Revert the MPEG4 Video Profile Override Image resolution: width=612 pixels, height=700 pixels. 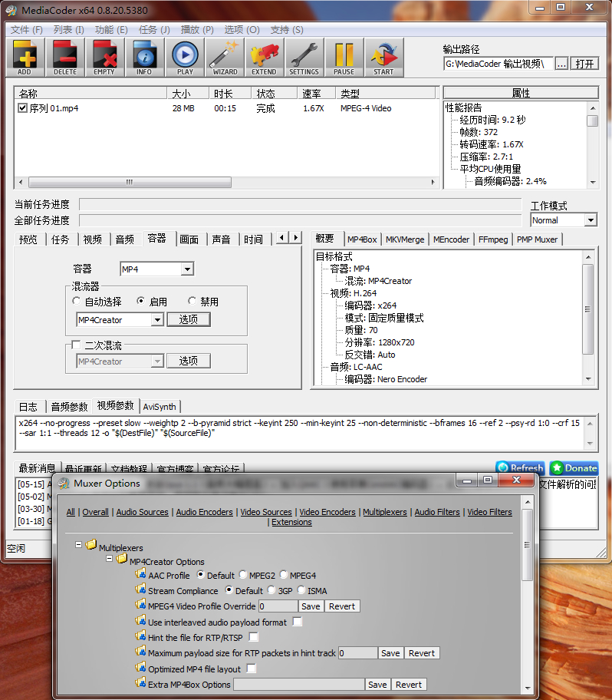[x=342, y=606]
